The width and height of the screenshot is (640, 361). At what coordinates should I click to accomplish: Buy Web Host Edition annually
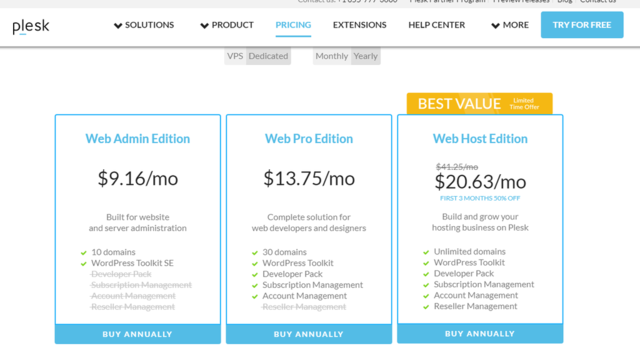480,334
